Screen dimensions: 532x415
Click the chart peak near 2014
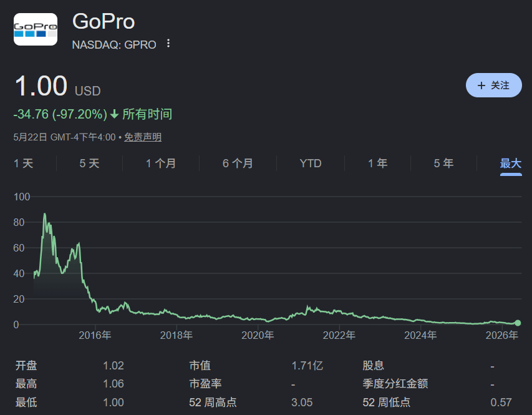coord(44,214)
